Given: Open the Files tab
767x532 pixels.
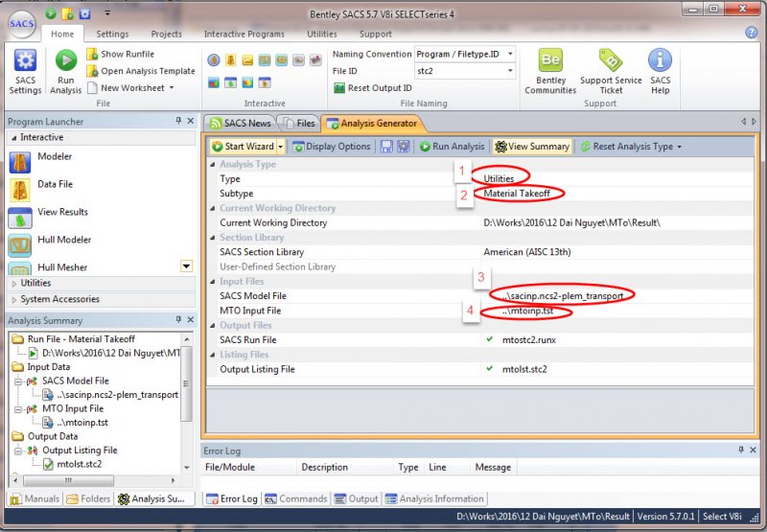Looking at the screenshot, I should click(x=299, y=124).
